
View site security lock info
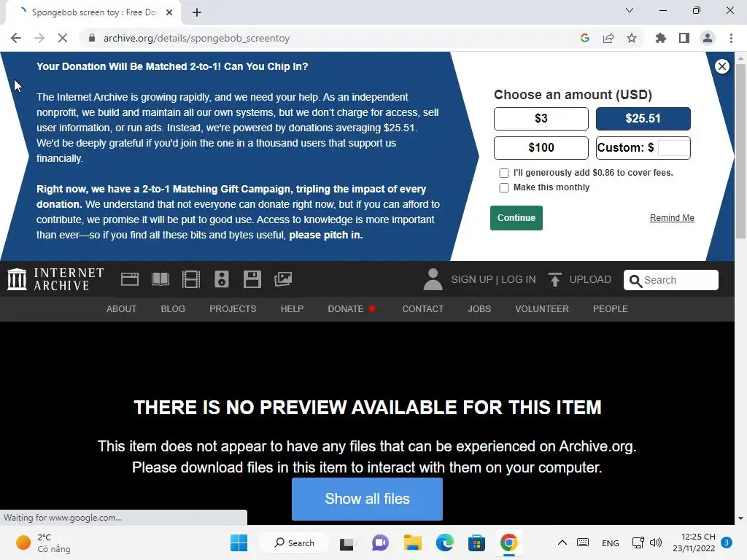pos(92,38)
